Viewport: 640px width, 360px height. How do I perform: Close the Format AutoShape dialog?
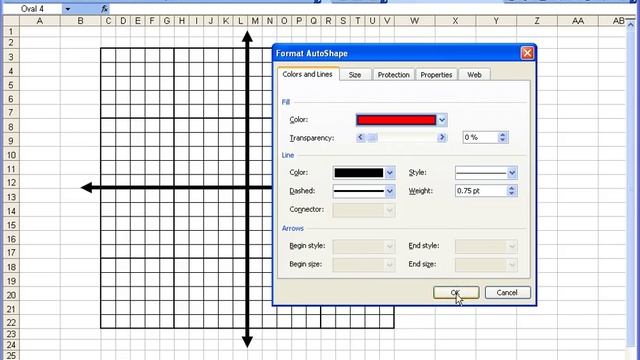point(527,53)
